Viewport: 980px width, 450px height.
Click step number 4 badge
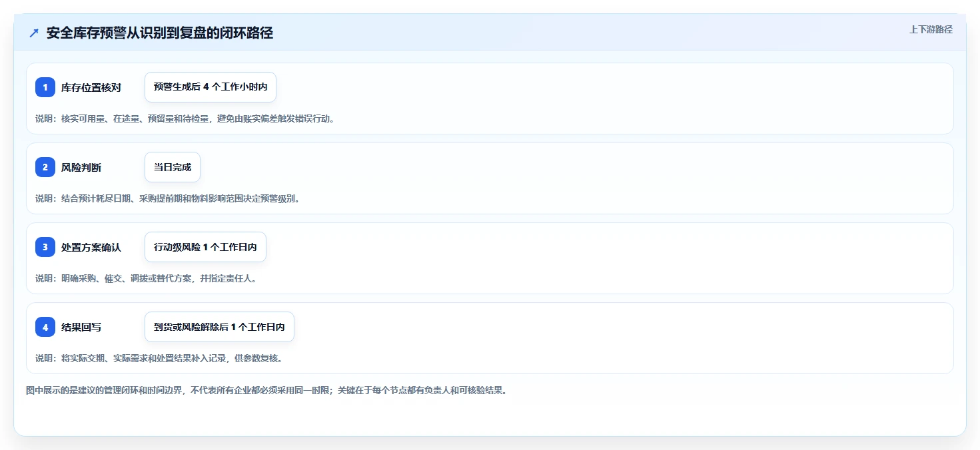pos(45,327)
